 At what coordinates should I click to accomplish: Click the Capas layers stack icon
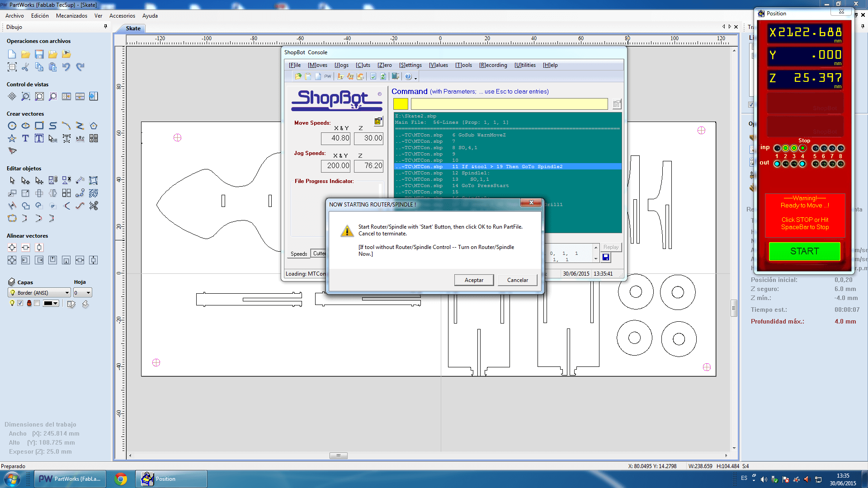click(12, 282)
